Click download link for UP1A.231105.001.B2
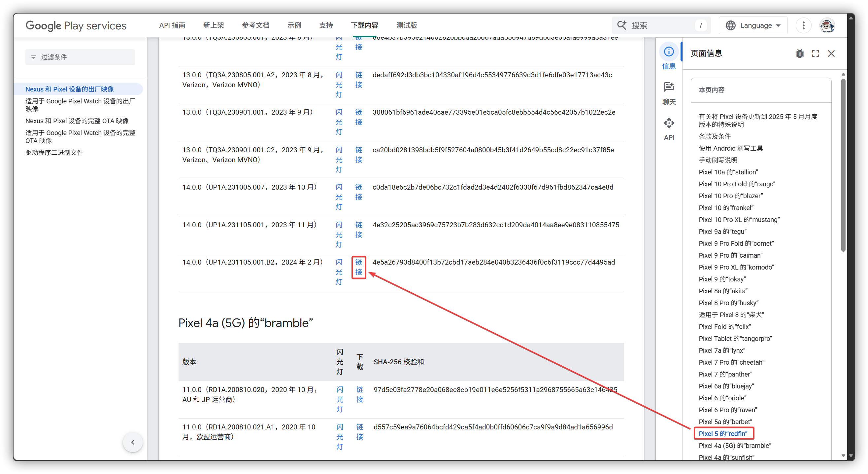The image size is (868, 474). (x=358, y=267)
